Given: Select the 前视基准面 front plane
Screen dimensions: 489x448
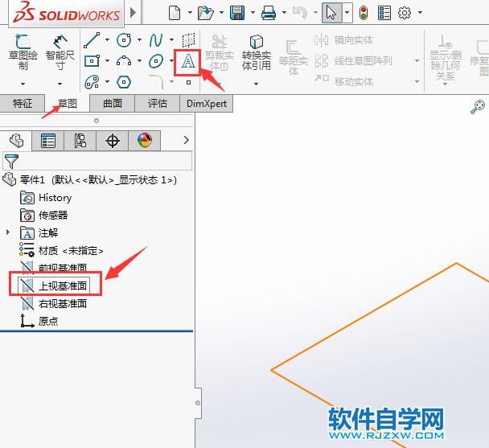Looking at the screenshot, I should click(54, 267).
